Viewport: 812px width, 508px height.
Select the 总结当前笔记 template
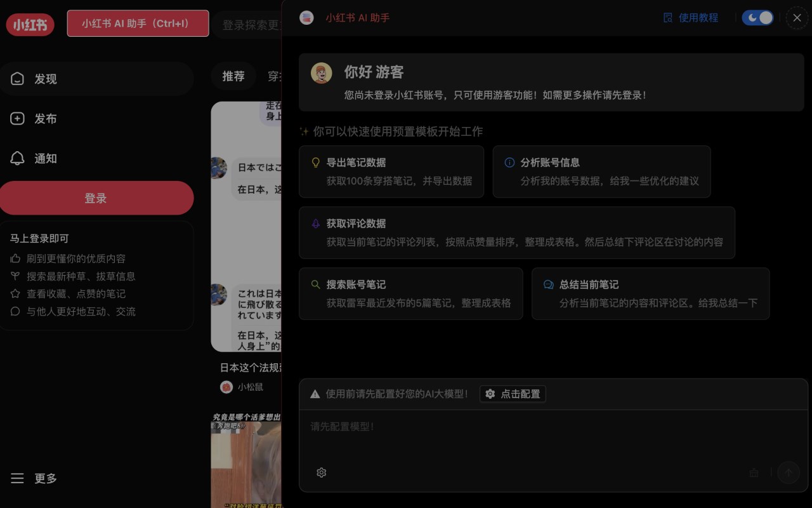pyautogui.click(x=651, y=293)
